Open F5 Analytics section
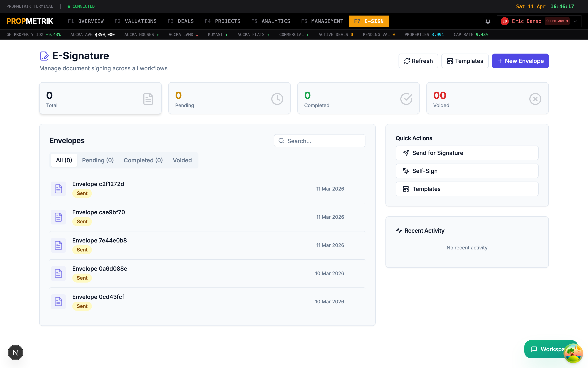The height and width of the screenshot is (368, 588). point(271,21)
